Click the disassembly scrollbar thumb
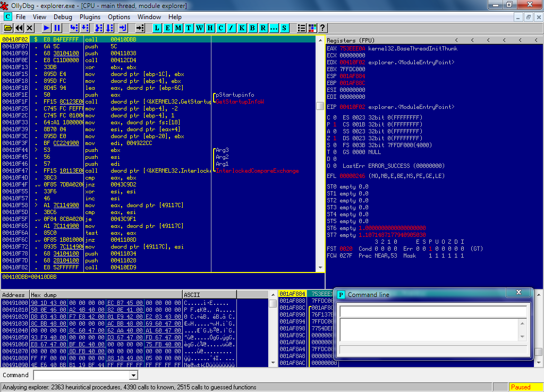The width and height of the screenshot is (544, 392). click(320, 106)
